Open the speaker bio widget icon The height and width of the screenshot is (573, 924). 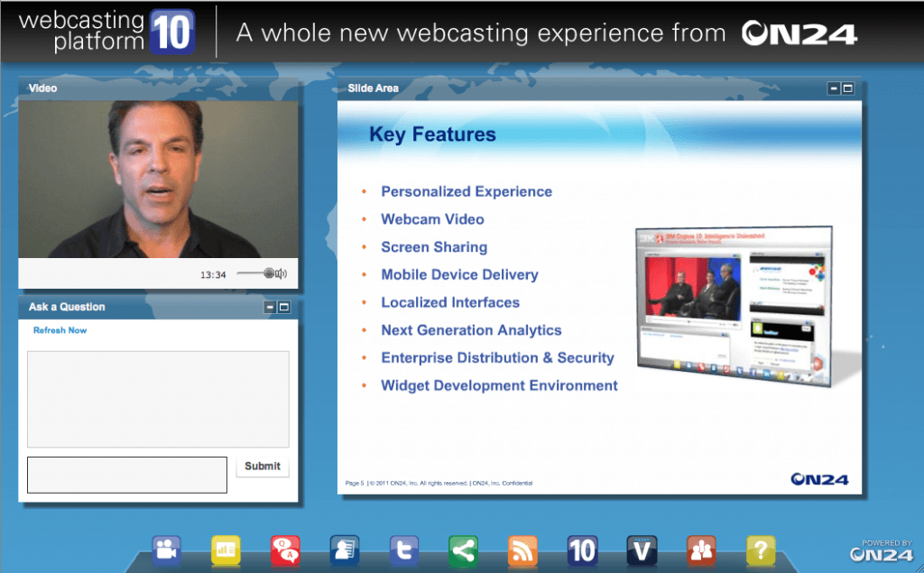[345, 550]
